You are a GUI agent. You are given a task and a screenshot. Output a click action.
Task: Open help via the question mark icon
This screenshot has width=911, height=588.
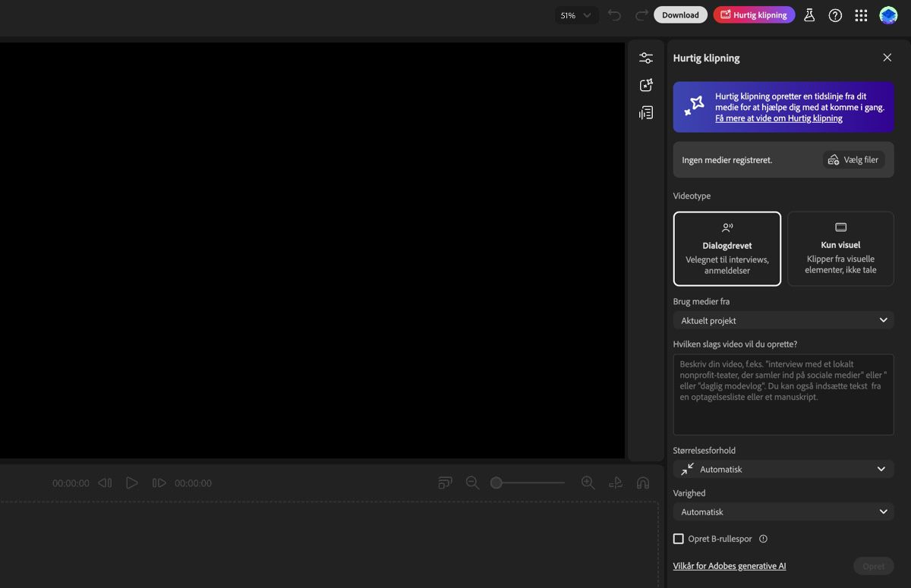coord(835,14)
